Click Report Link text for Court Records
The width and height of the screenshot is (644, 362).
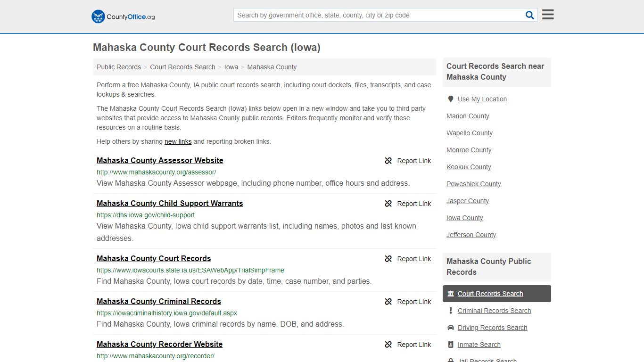pos(414,259)
